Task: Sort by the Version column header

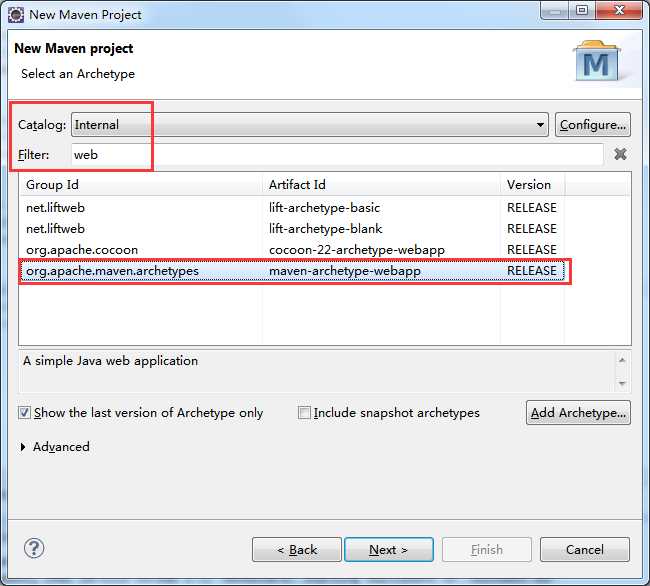Action: point(532,184)
